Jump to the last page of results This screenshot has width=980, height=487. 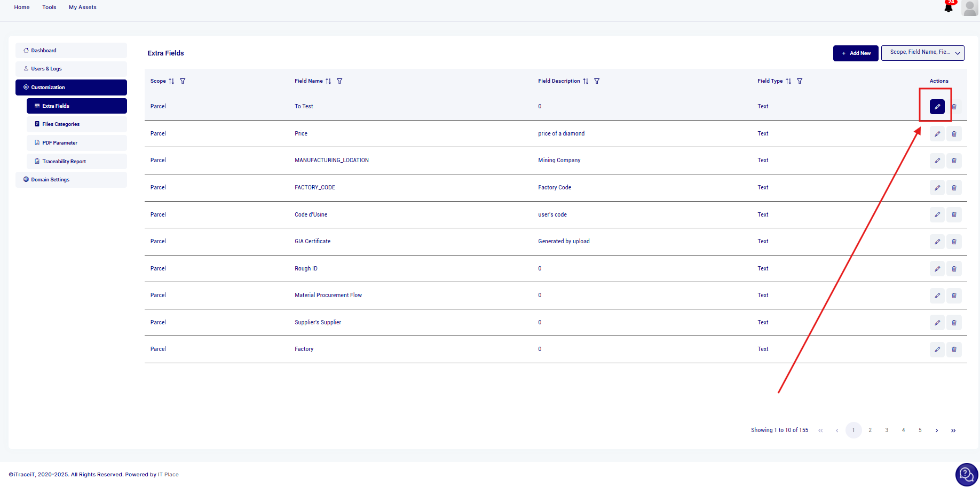pos(953,430)
